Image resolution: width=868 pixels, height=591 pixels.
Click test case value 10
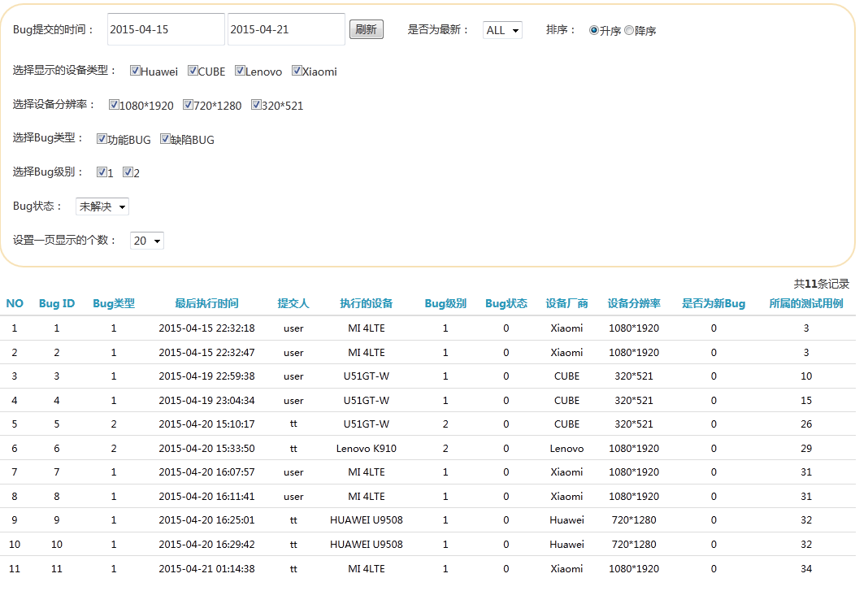[x=806, y=376]
